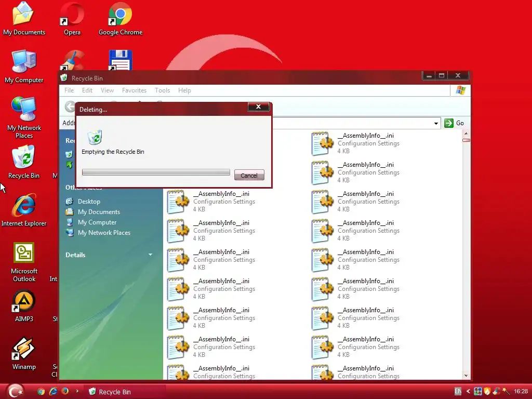Open the File menu
The image size is (532, 399).
[69, 90]
